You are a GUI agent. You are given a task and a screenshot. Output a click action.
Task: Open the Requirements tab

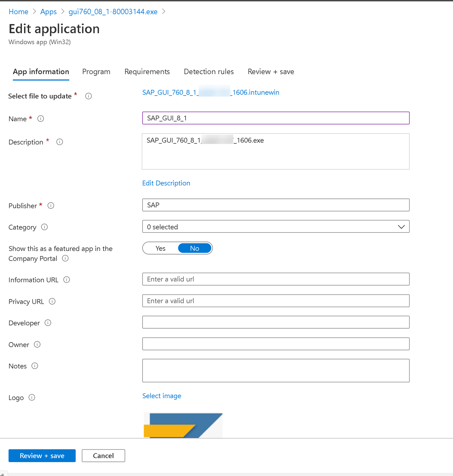coord(147,71)
